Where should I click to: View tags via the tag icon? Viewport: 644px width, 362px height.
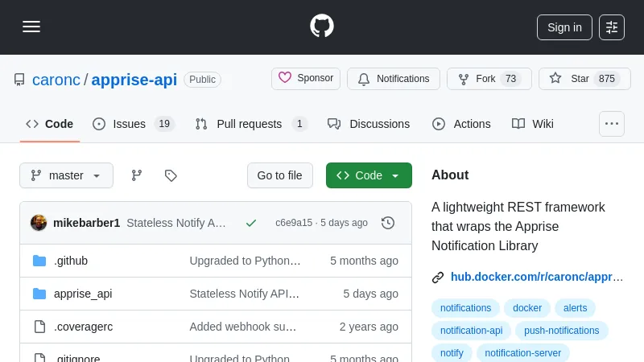(171, 175)
